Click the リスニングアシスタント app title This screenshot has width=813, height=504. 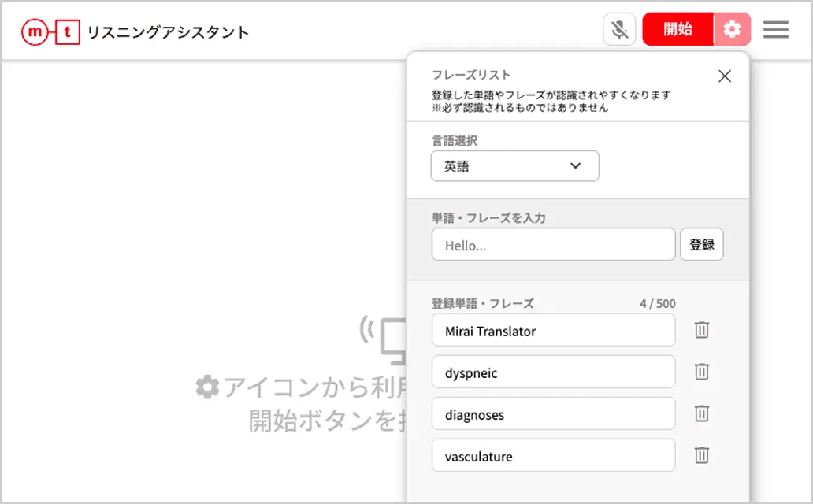167,31
